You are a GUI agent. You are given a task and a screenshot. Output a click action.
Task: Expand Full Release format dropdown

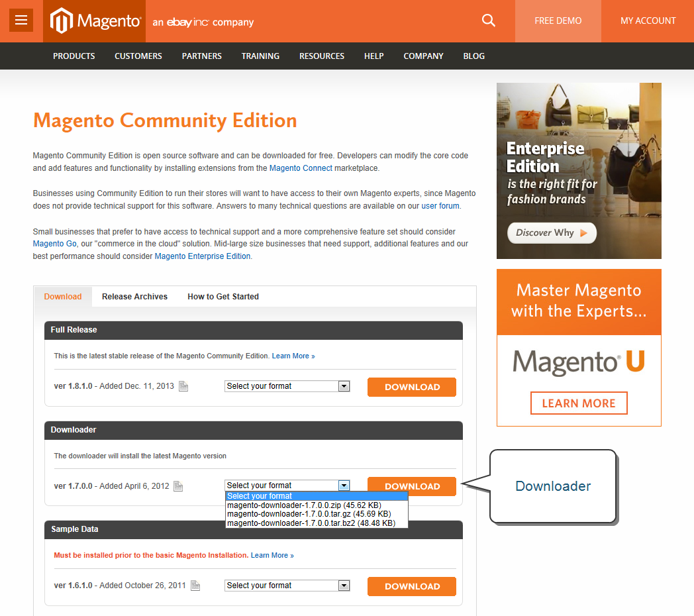[287, 386]
